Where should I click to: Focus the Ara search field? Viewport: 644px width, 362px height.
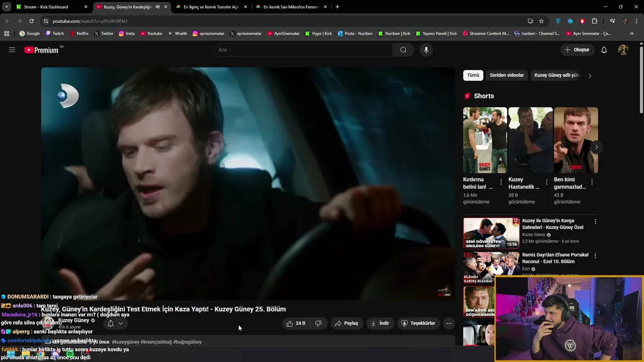pos(303,50)
